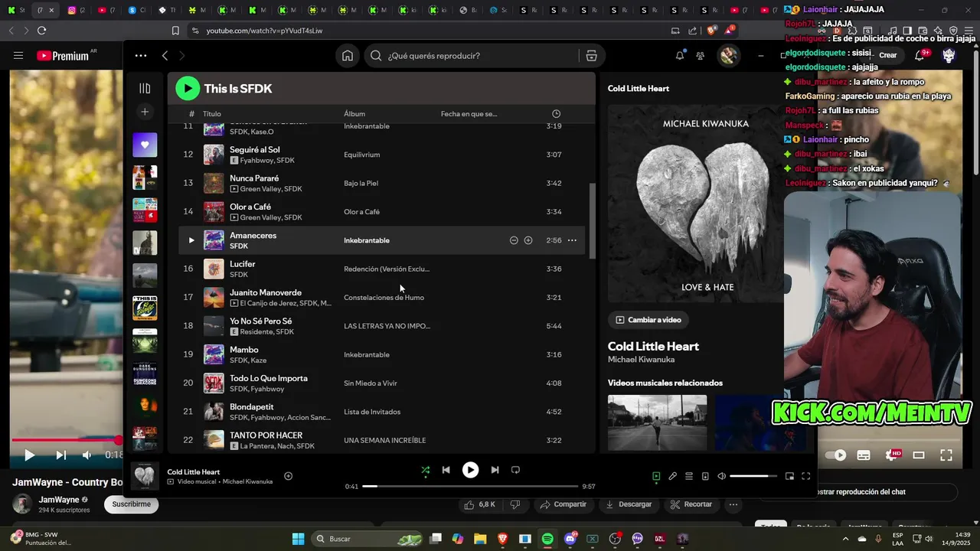
Task: Click Cambiar a video button
Action: [x=648, y=320]
